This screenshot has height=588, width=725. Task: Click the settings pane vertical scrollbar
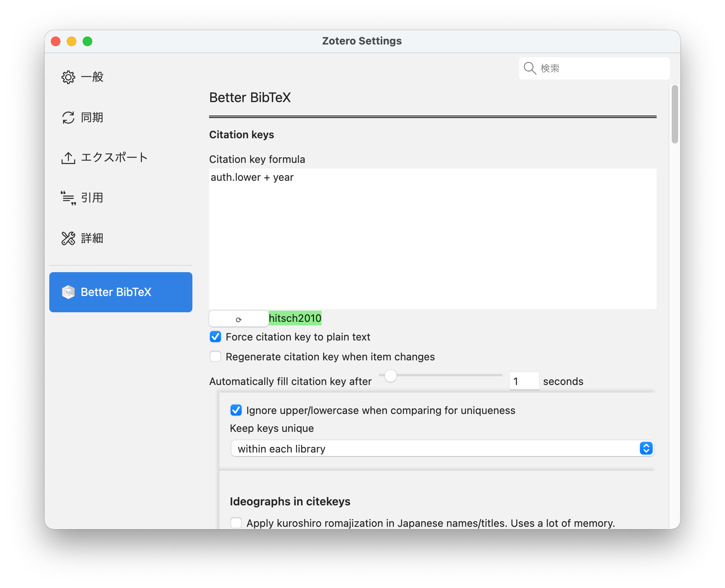tap(675, 114)
